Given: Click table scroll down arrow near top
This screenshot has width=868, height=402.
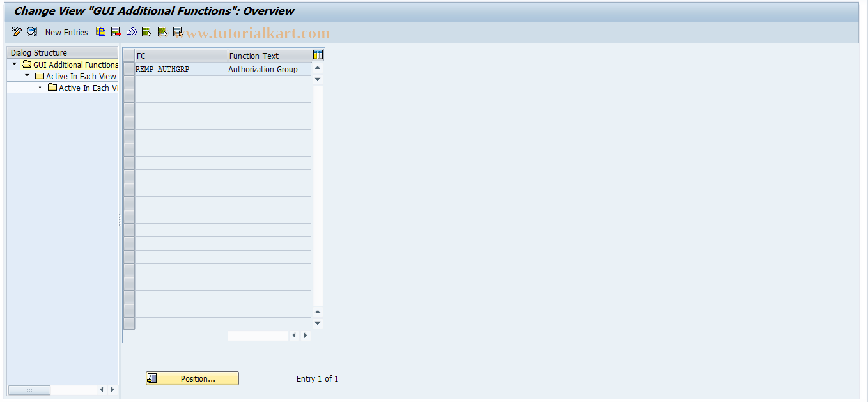Looking at the screenshot, I should tap(318, 79).
